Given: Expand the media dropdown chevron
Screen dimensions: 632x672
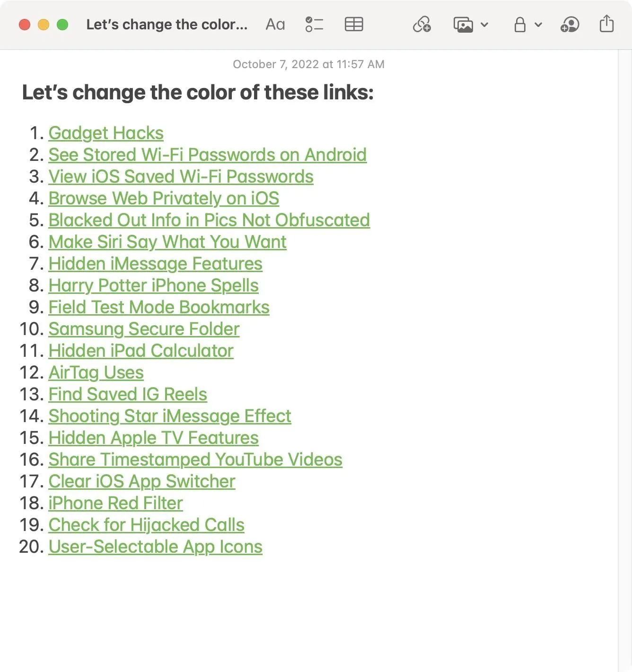Looking at the screenshot, I should pyautogui.click(x=484, y=25).
